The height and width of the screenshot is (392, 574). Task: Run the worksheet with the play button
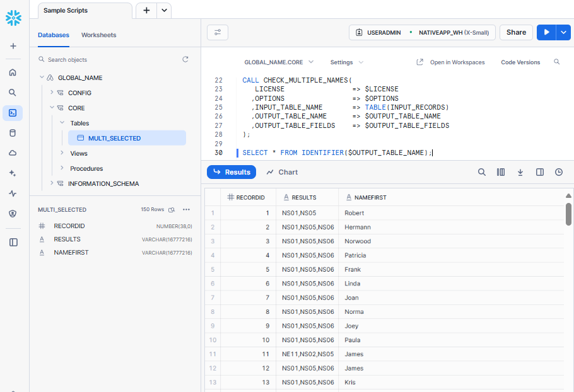point(546,33)
